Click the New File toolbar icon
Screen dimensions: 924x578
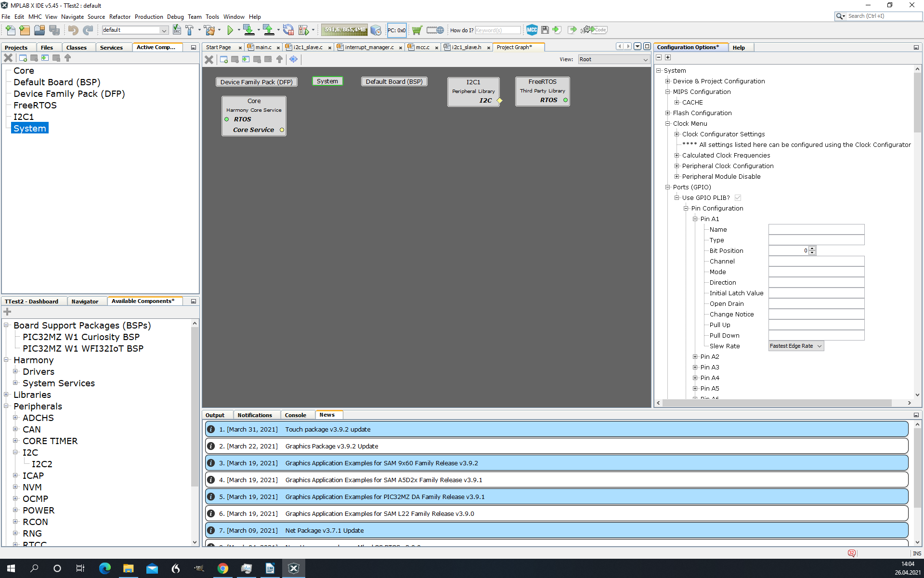pyautogui.click(x=10, y=30)
